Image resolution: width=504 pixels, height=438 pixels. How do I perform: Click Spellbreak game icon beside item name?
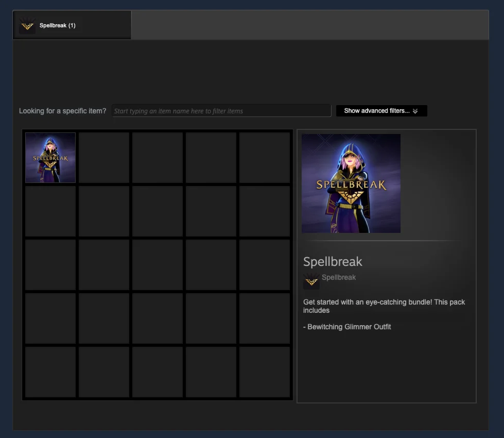coord(311,281)
